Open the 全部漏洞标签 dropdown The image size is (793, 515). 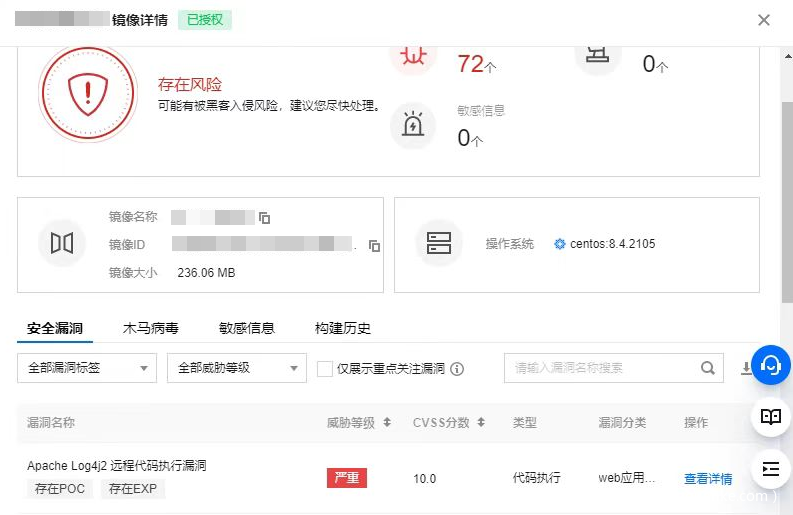click(x=87, y=368)
